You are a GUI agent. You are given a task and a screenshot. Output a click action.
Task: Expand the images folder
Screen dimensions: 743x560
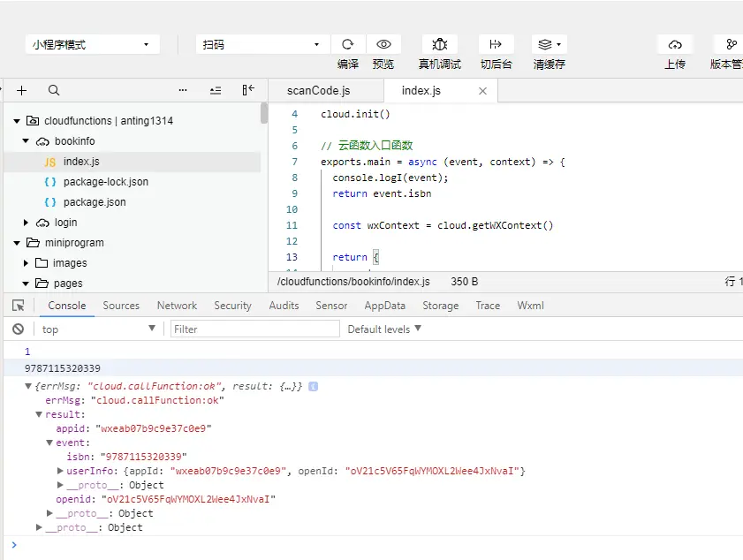(26, 263)
